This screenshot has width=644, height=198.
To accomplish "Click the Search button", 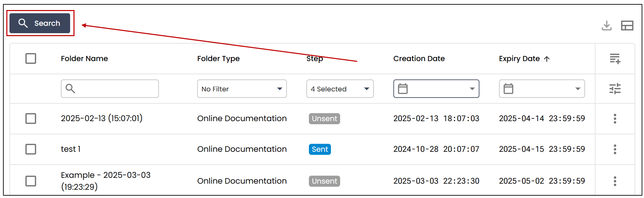I will (x=40, y=23).
